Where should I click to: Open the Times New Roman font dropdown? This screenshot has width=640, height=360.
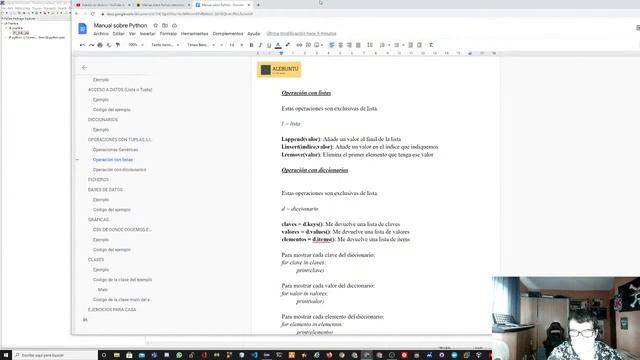point(201,45)
